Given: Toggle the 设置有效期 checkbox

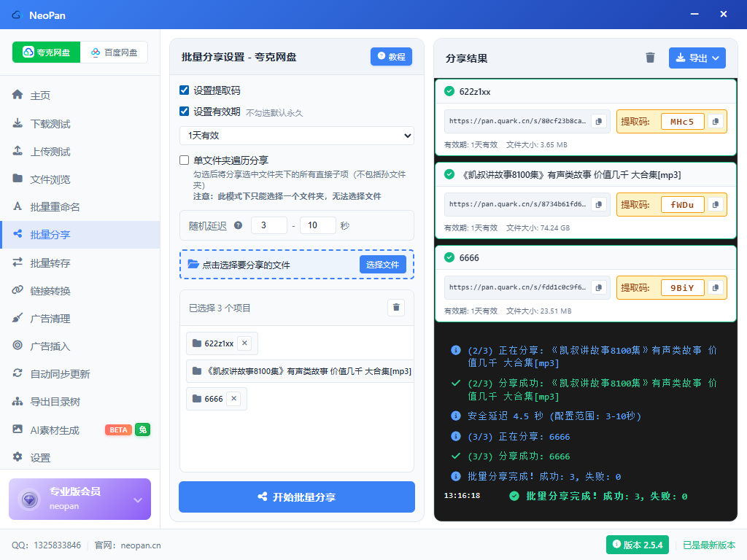Looking at the screenshot, I should pos(185,112).
